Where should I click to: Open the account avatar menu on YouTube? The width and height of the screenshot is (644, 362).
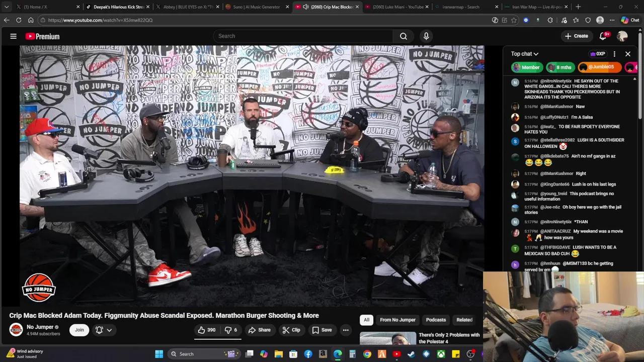point(622,36)
